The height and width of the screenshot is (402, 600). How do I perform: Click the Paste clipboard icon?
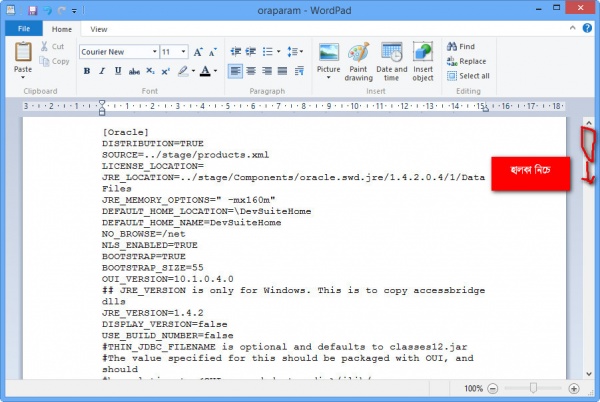pos(23,52)
